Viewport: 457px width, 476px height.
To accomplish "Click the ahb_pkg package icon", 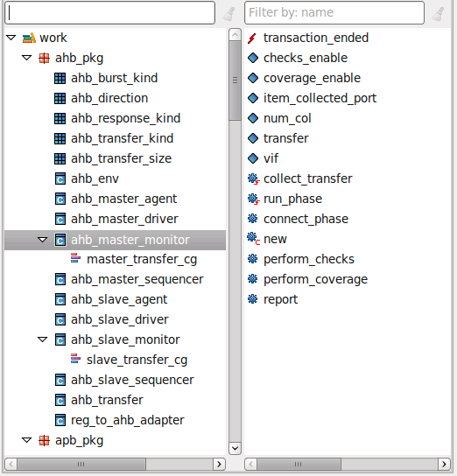I will (45, 58).
